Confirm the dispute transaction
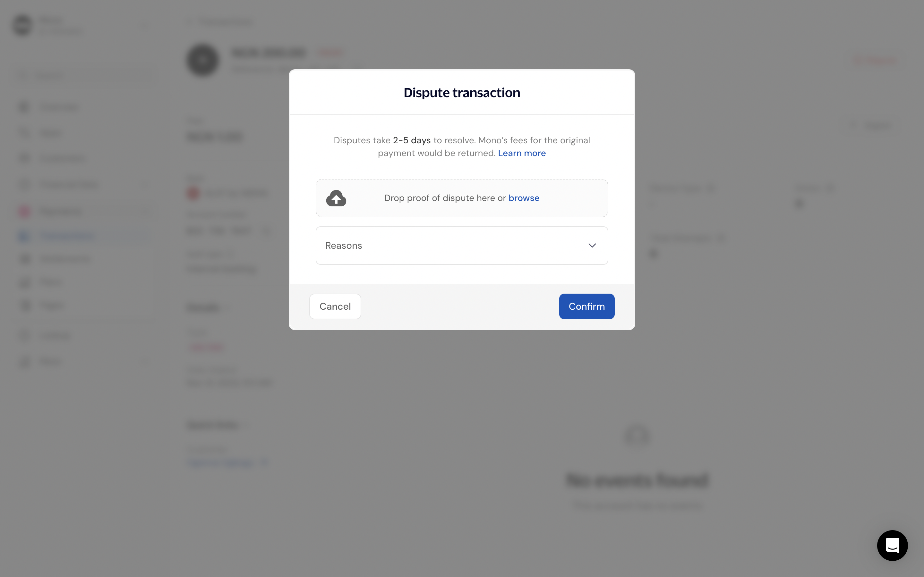The height and width of the screenshot is (577, 924). click(x=586, y=306)
